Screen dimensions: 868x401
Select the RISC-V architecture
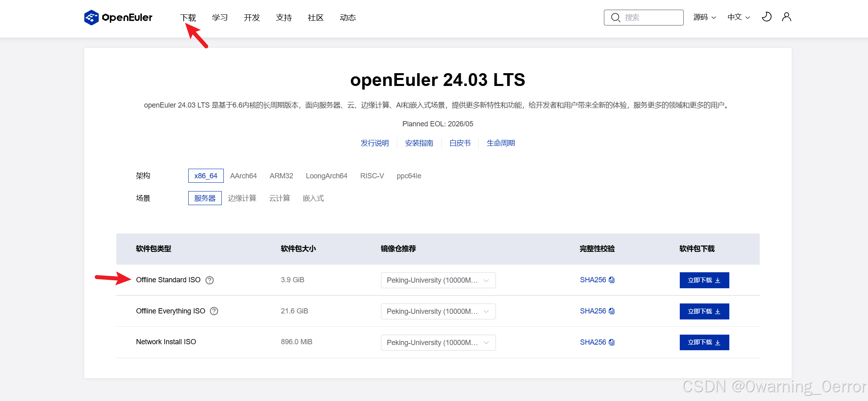pyautogui.click(x=372, y=176)
